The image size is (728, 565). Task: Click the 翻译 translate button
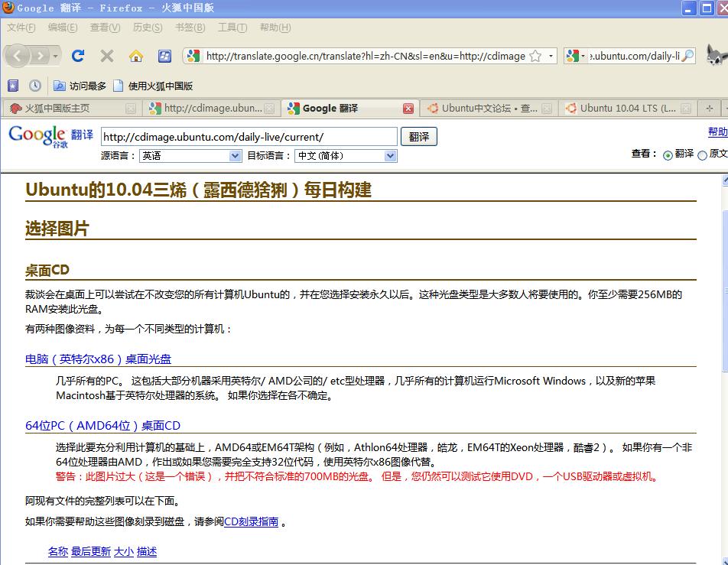[419, 137]
